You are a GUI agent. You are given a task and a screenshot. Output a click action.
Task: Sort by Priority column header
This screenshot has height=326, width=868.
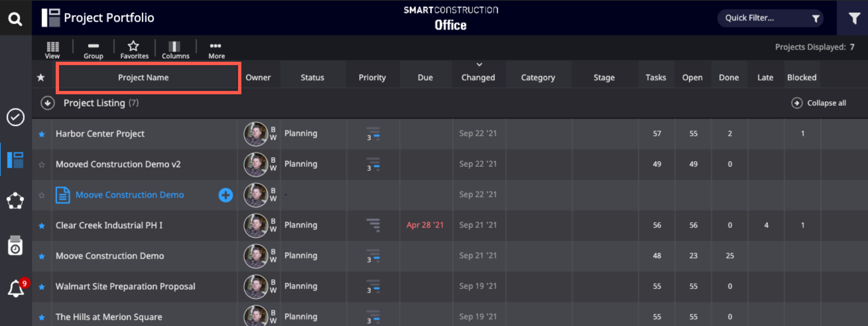(372, 77)
